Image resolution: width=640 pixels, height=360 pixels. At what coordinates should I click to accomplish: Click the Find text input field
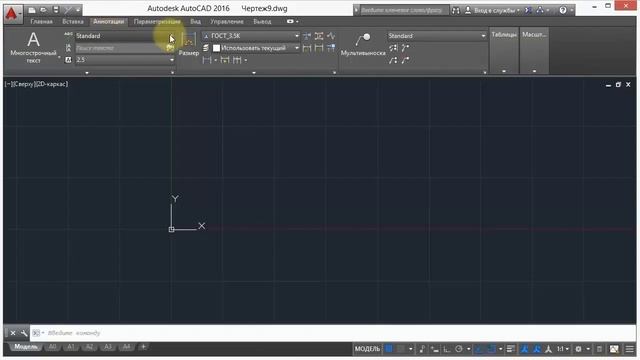coord(120,48)
